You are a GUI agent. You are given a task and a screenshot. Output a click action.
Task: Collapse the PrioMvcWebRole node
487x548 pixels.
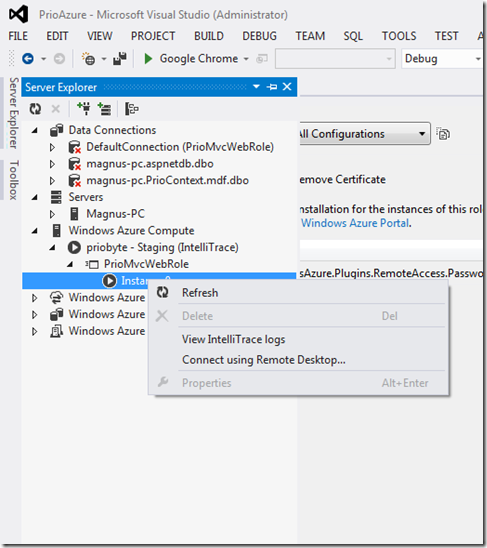pyautogui.click(x=70, y=264)
